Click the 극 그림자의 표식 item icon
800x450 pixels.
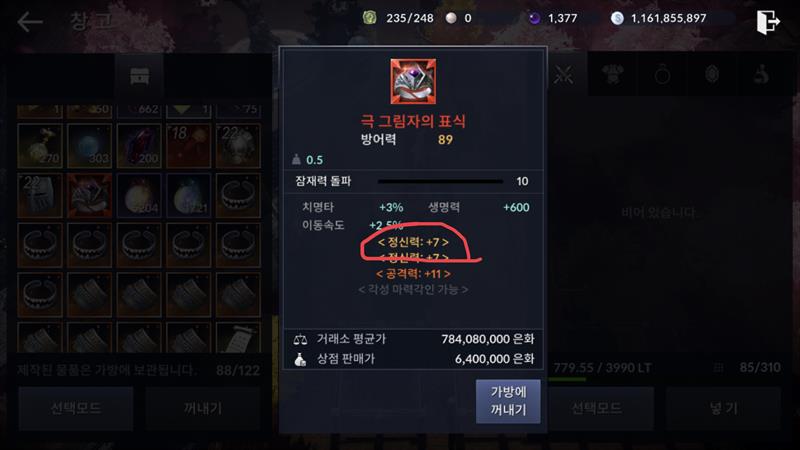(413, 81)
